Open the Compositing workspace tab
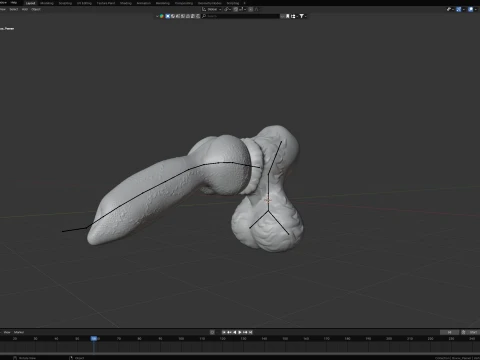 pos(184,3)
